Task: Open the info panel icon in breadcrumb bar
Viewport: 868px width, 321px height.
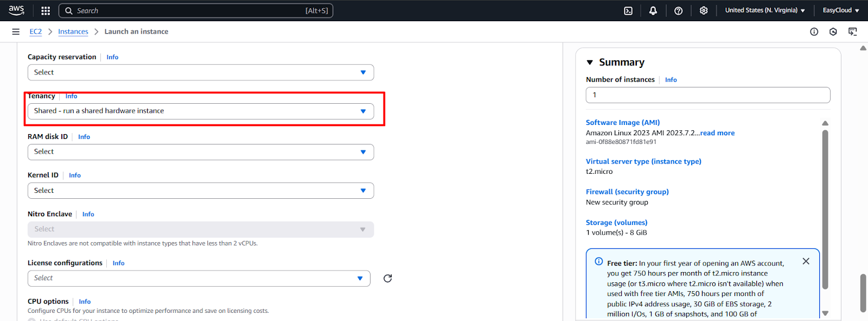Action: [x=814, y=32]
